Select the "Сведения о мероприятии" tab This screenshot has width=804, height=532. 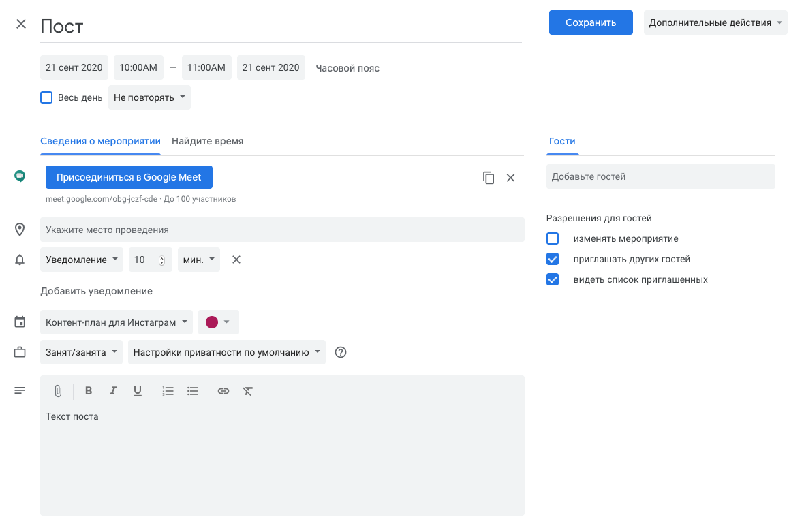(x=100, y=141)
